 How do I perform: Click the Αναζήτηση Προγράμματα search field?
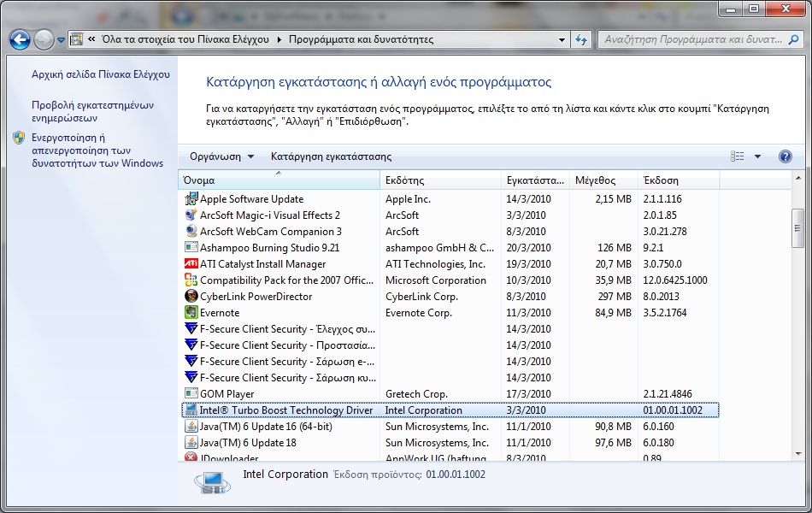pyautogui.click(x=694, y=39)
